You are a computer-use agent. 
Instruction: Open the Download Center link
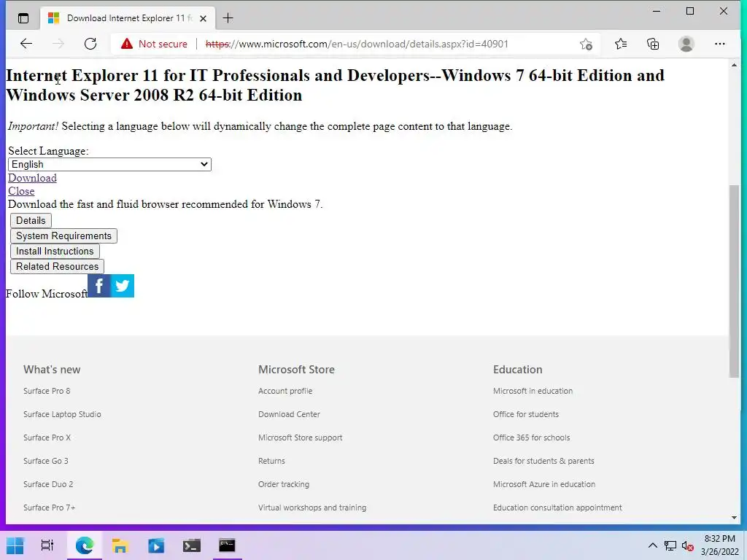(x=289, y=414)
